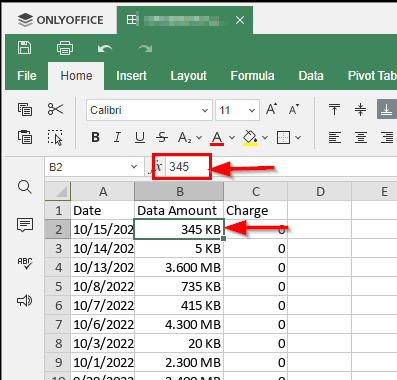This screenshot has height=380, width=397.
Task: Expand font color options arrow
Action: [x=232, y=138]
